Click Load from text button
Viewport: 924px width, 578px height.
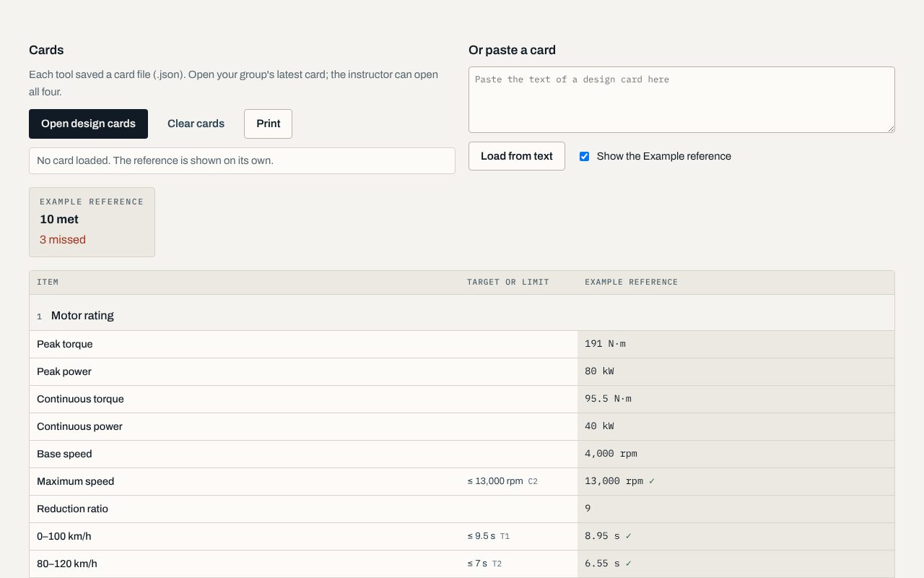517,156
